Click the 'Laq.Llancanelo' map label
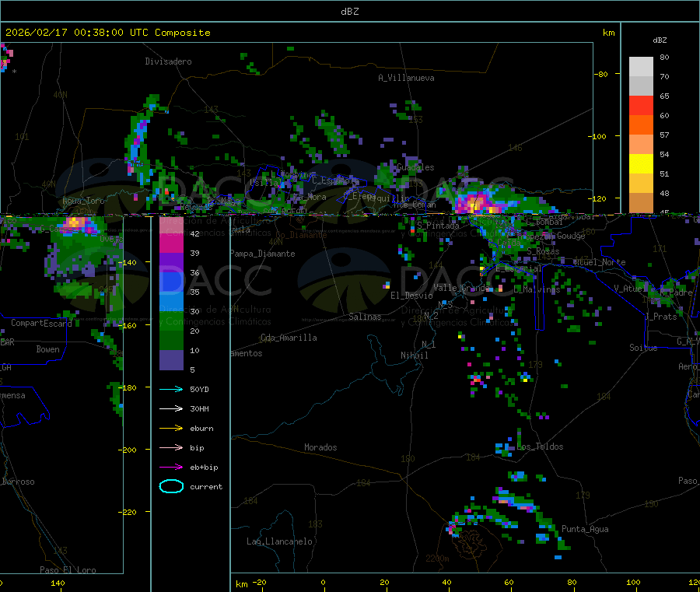 point(279,541)
